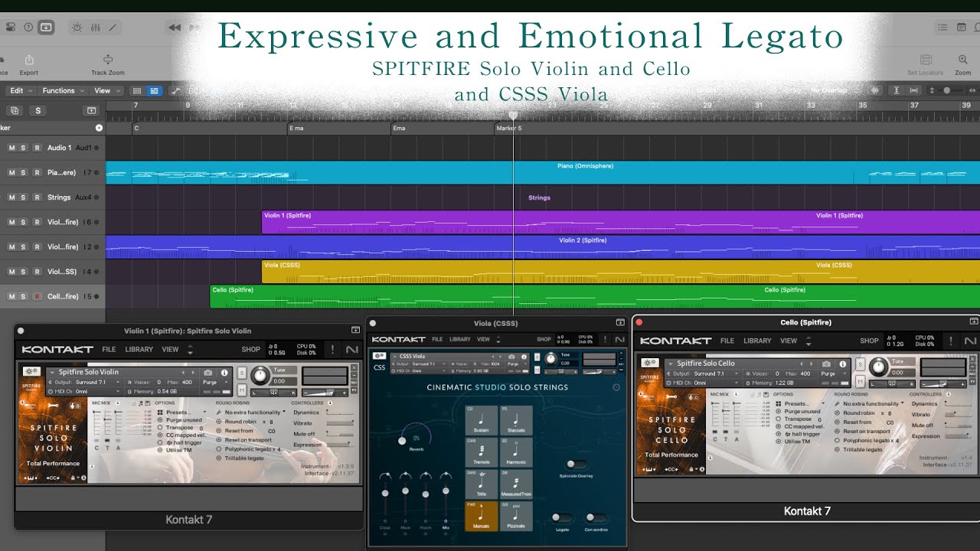Toggle the Legato switch in CSSS Viola
This screenshot has height=551, width=980.
pos(561,517)
